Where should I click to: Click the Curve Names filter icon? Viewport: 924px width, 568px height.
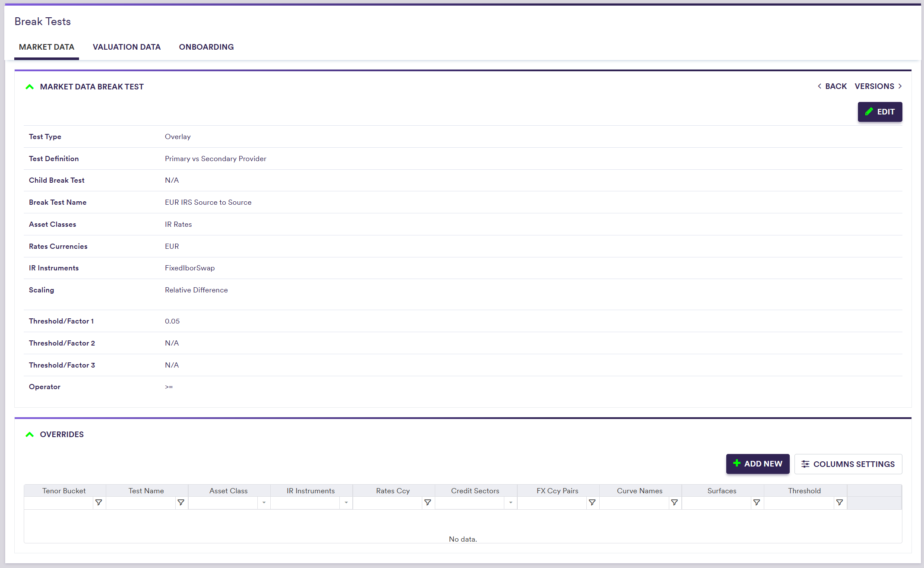[x=674, y=502]
